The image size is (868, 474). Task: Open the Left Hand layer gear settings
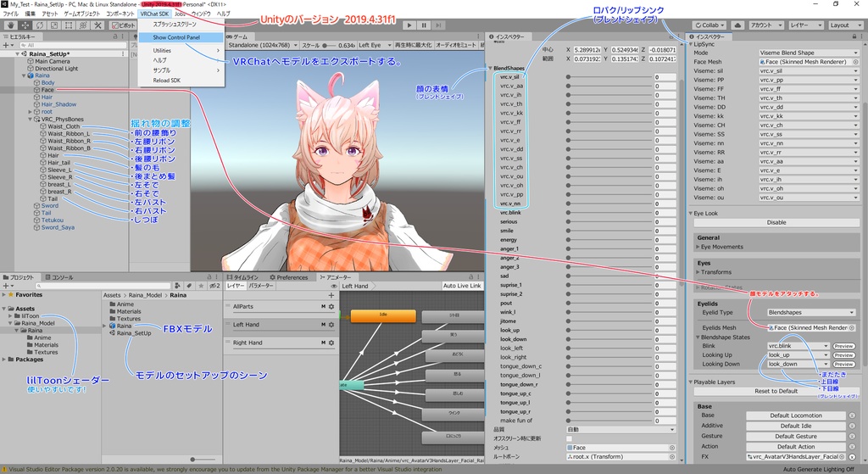click(331, 325)
